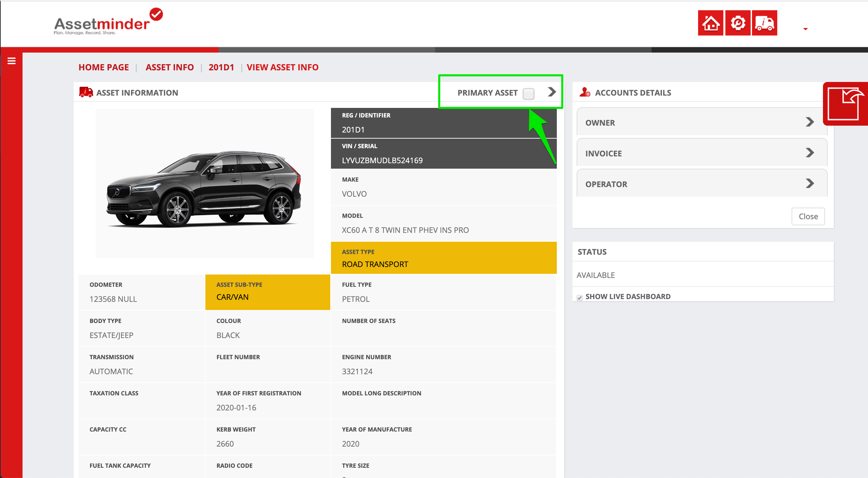
Task: Select the Reg / Identifier value 201D1
Action: 353,130
